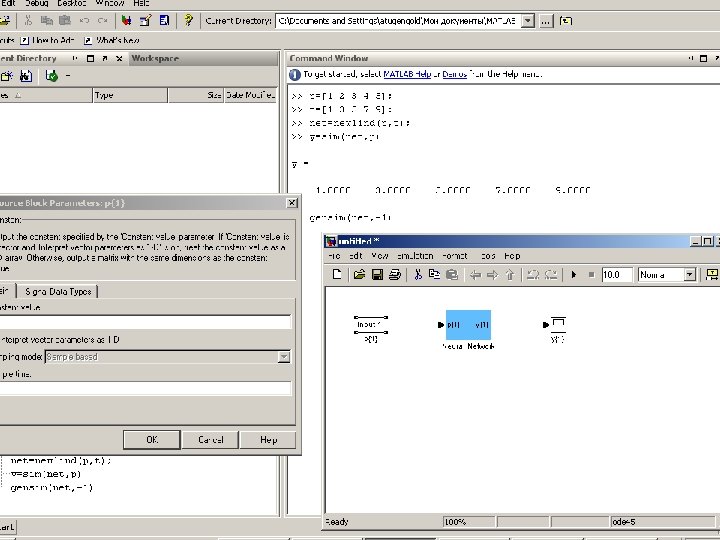The width and height of the screenshot is (720, 540).
Task: Click 'What's New' shortcut
Action: click(112, 40)
